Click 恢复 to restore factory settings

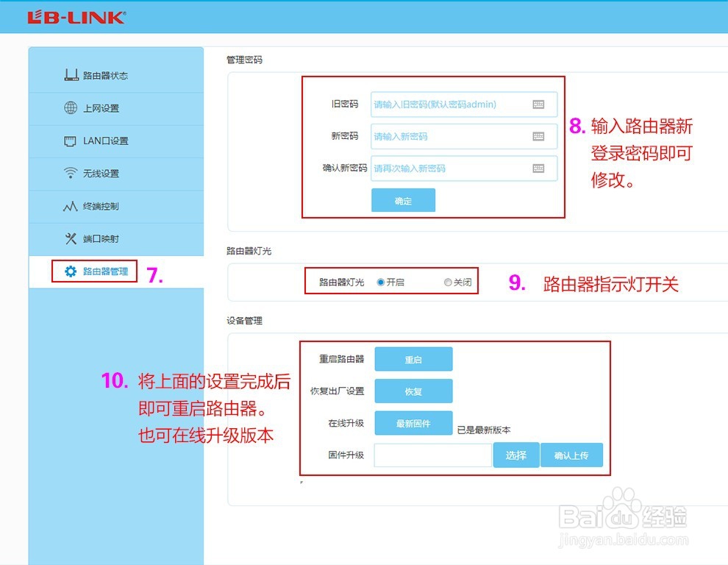pos(413,391)
